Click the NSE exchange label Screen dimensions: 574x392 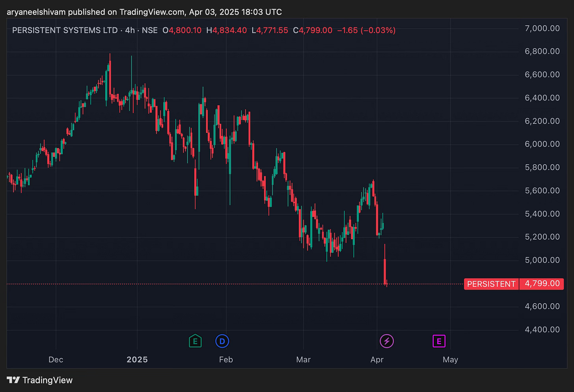coord(149,30)
